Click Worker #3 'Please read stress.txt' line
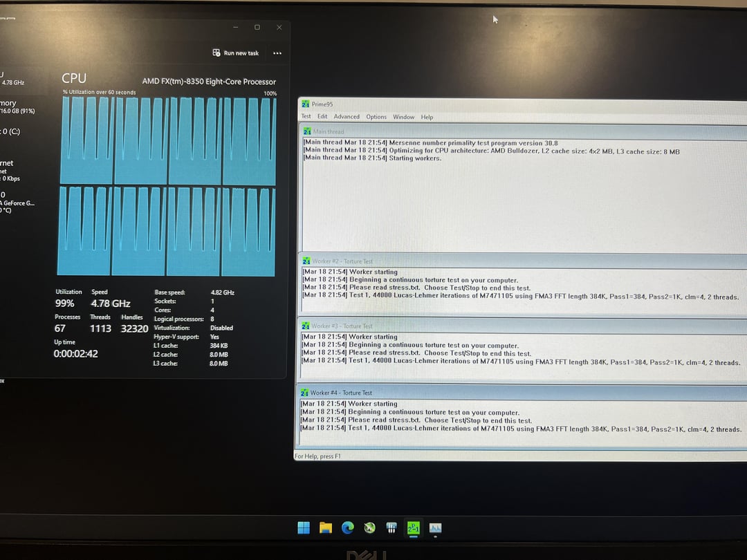747x560 pixels. (416, 353)
